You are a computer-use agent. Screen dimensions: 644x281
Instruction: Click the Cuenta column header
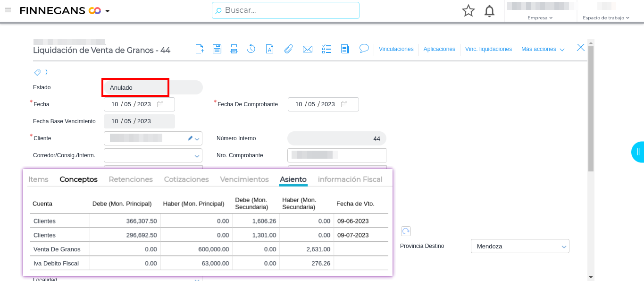click(42, 204)
